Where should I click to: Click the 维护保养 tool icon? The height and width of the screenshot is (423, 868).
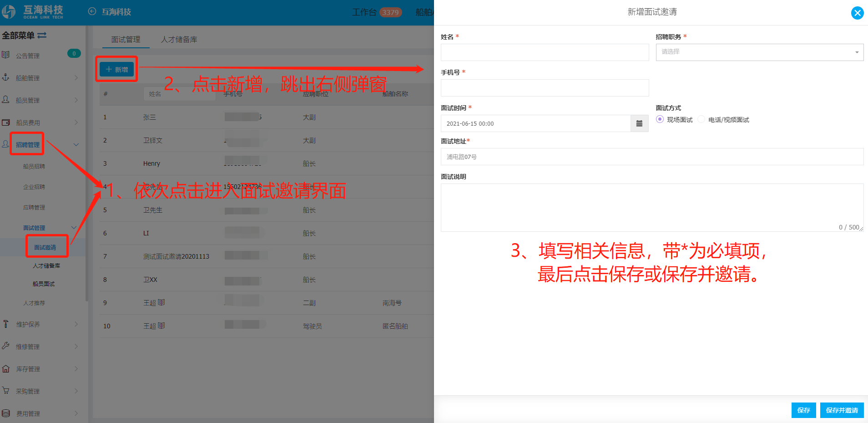(x=5, y=324)
